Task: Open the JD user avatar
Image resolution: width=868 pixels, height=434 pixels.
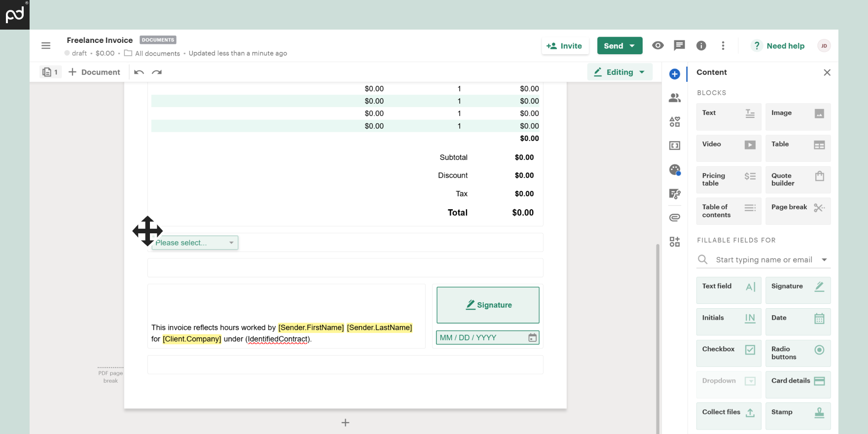Action: (x=824, y=46)
